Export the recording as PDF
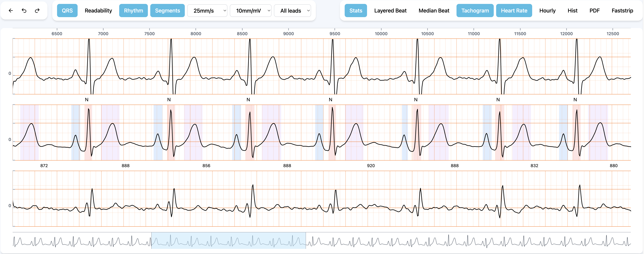 [x=594, y=11]
